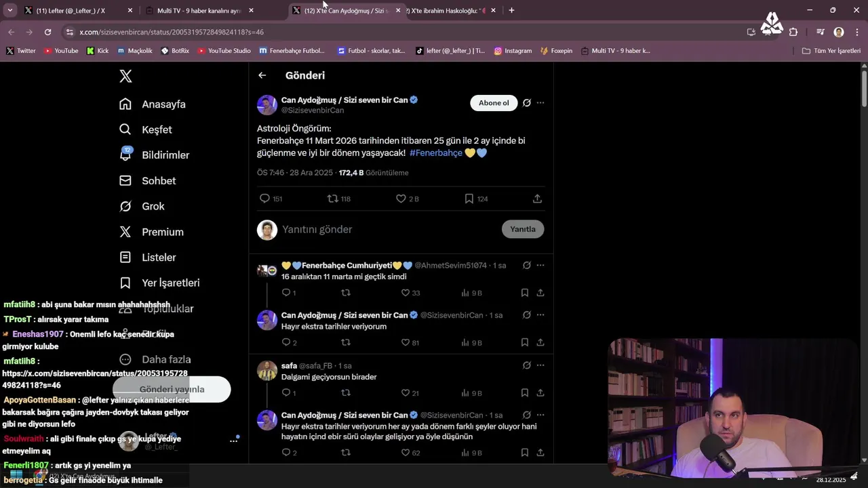Open Tüm Yer İşaretleri folder
Image resolution: width=868 pixels, height=488 pixels.
pyautogui.click(x=831, y=51)
